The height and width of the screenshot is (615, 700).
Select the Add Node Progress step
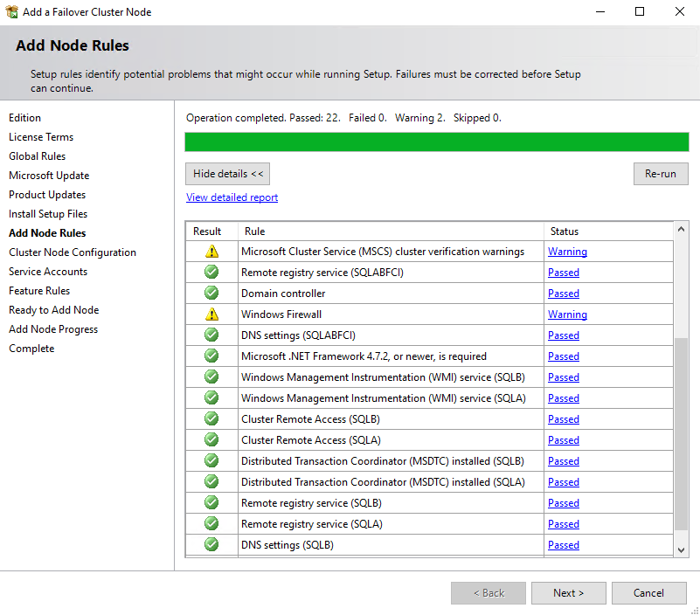(x=53, y=329)
